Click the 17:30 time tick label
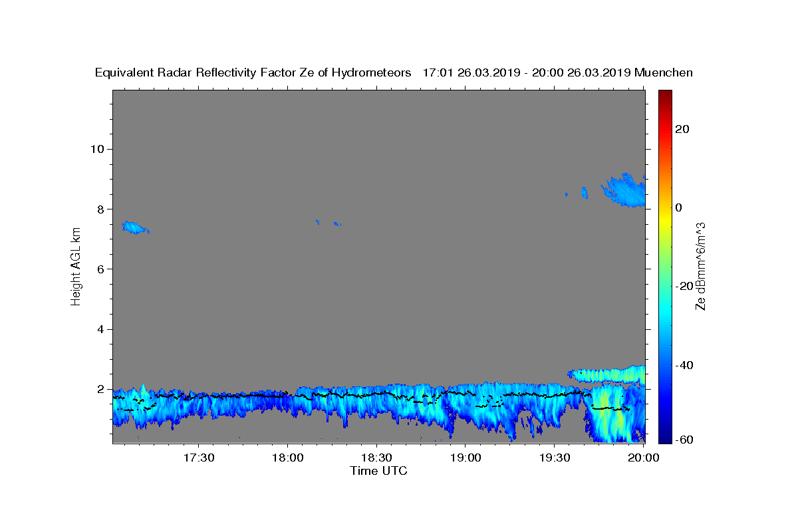The image size is (798, 532). tap(199, 458)
